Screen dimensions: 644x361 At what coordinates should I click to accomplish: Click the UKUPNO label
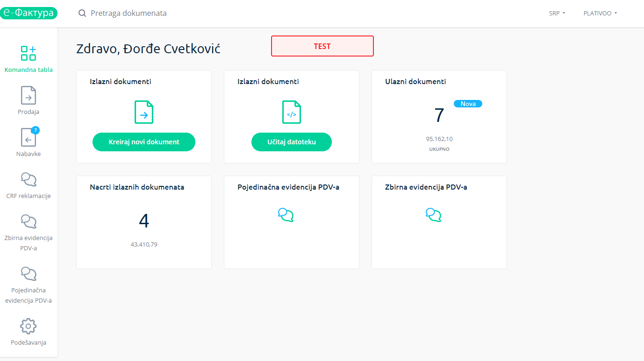click(439, 149)
